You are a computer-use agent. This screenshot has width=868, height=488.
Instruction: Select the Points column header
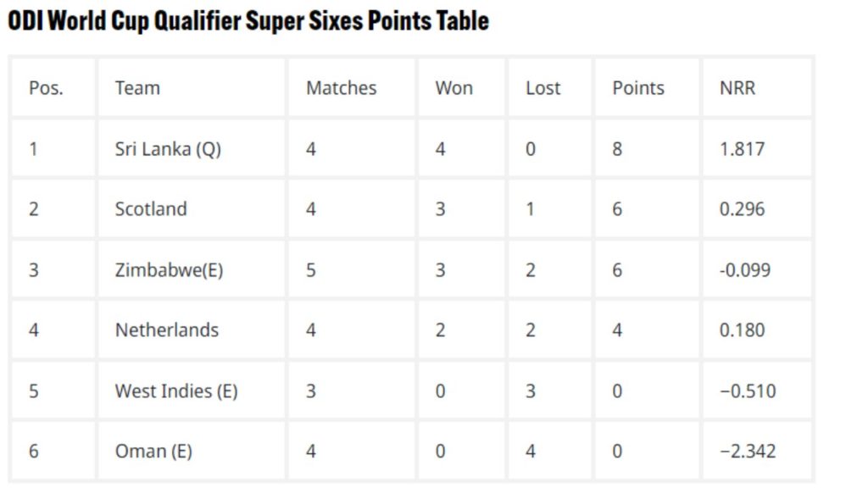pos(638,88)
